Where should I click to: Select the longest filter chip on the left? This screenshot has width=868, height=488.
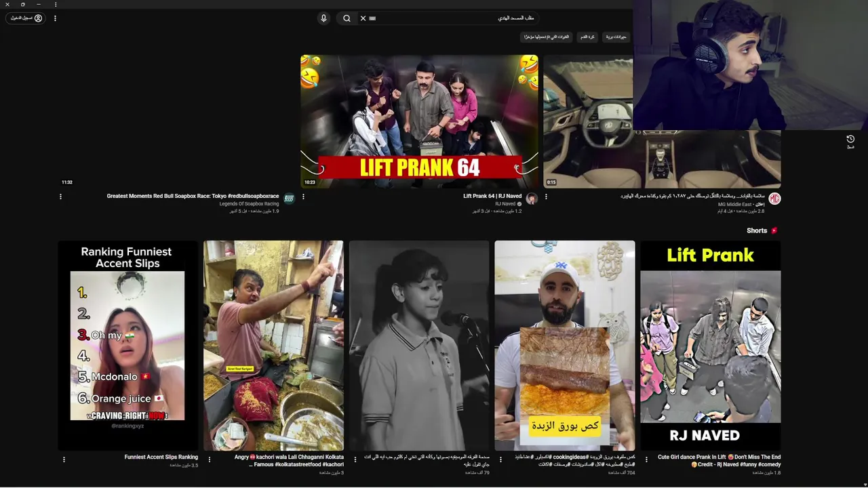tap(547, 37)
